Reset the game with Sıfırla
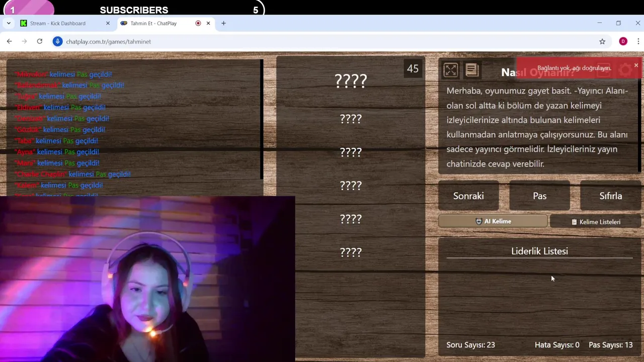644x362 pixels. click(x=610, y=196)
